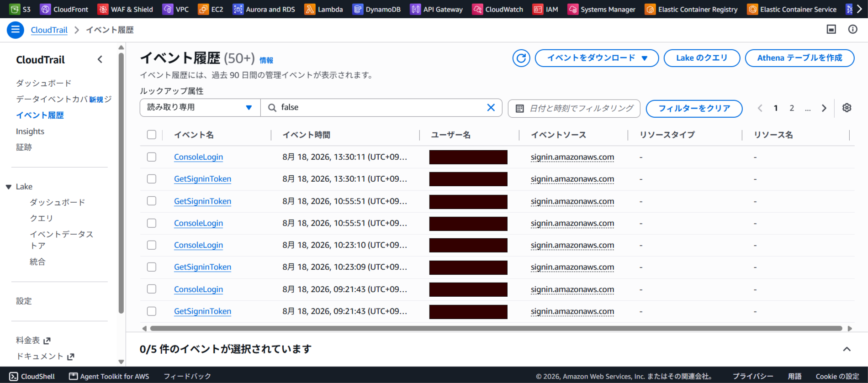
Task: Open Lake クエリ sidebar item
Action: 42,218
